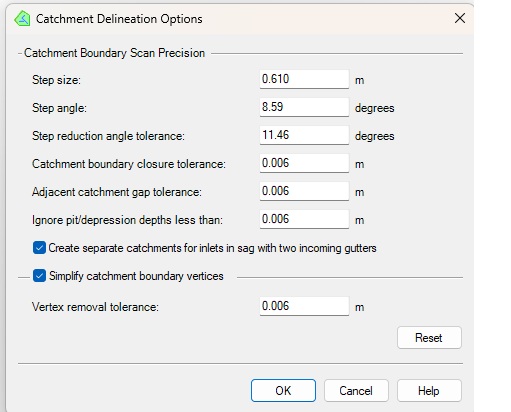The image size is (511, 412).
Task: Click the Step angle value field
Action: (304, 107)
